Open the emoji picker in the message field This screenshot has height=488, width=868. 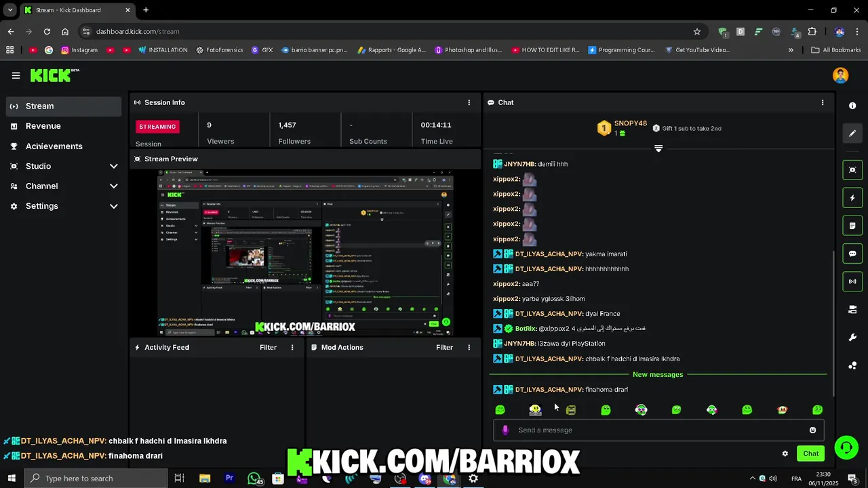click(x=812, y=430)
